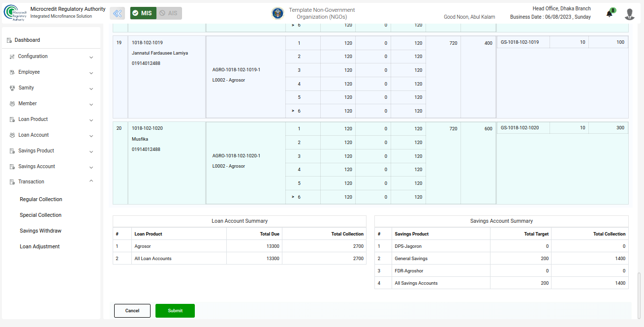The width and height of the screenshot is (644, 327).
Task: Switch to AIS mode
Action: [169, 13]
